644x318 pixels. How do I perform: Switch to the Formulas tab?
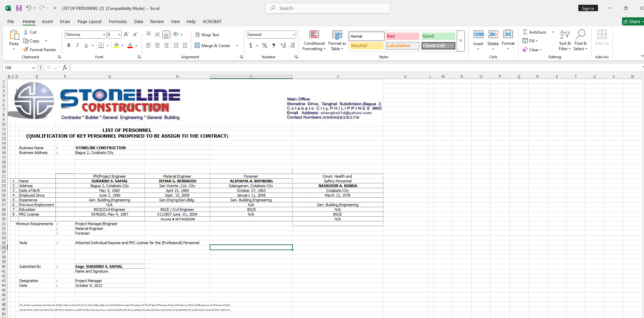[x=118, y=21]
